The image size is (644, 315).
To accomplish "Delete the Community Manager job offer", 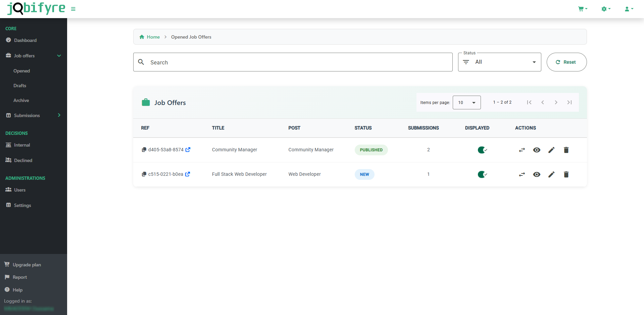I will [566, 150].
